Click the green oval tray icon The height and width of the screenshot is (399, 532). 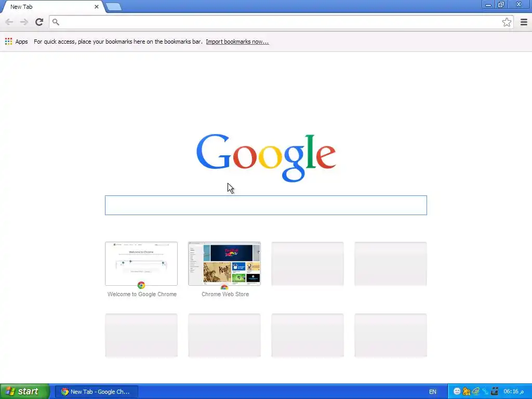coord(476,392)
